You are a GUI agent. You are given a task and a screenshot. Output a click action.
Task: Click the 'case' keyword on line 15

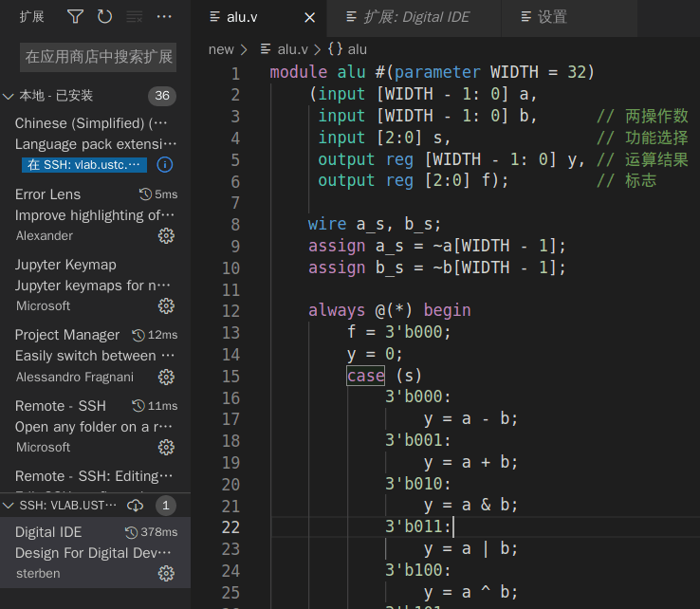(x=365, y=376)
